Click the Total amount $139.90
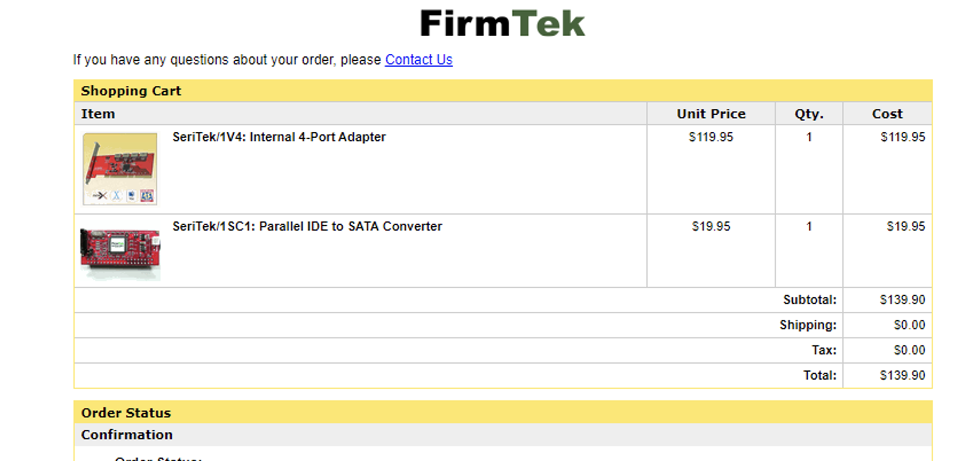980x461 pixels. 902,376
